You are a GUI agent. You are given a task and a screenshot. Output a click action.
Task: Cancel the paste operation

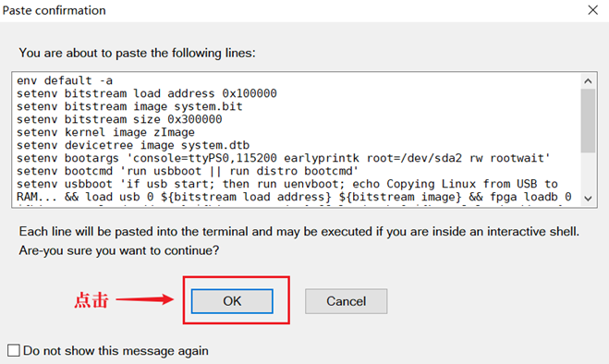coord(346,301)
